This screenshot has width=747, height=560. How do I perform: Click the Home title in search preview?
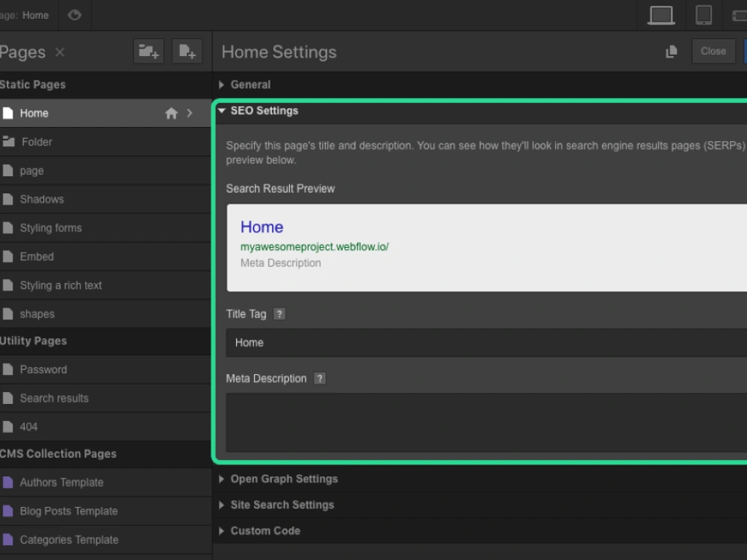click(x=262, y=227)
